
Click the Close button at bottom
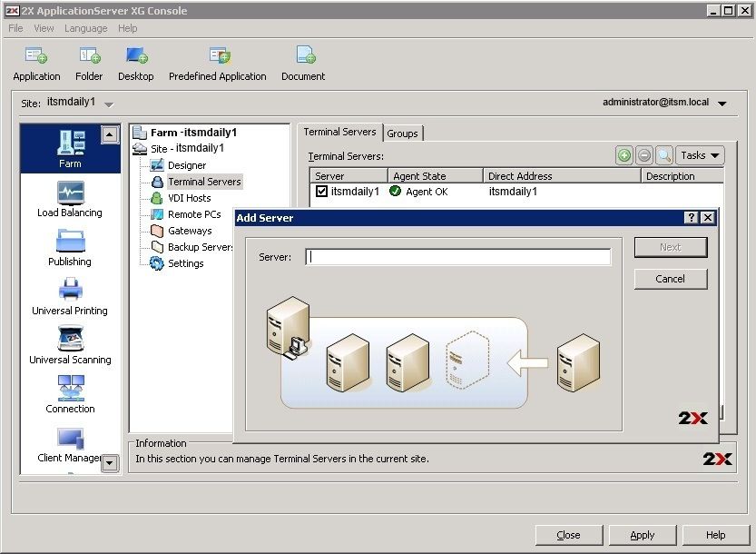point(569,535)
